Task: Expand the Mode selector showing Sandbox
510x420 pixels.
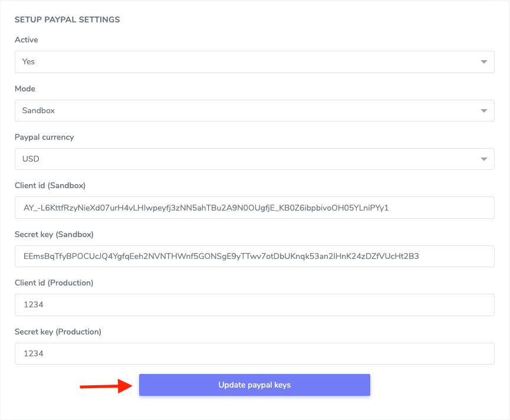Action: pos(254,110)
